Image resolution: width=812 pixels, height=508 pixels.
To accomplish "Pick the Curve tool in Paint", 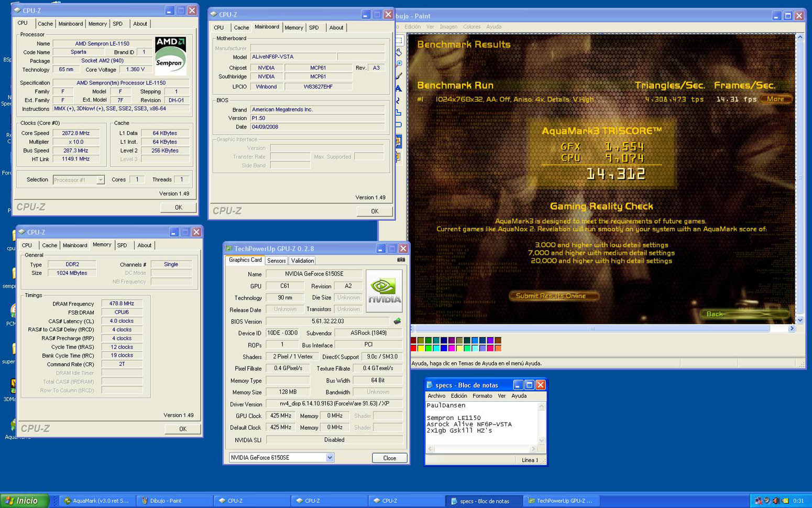I will click(399, 100).
